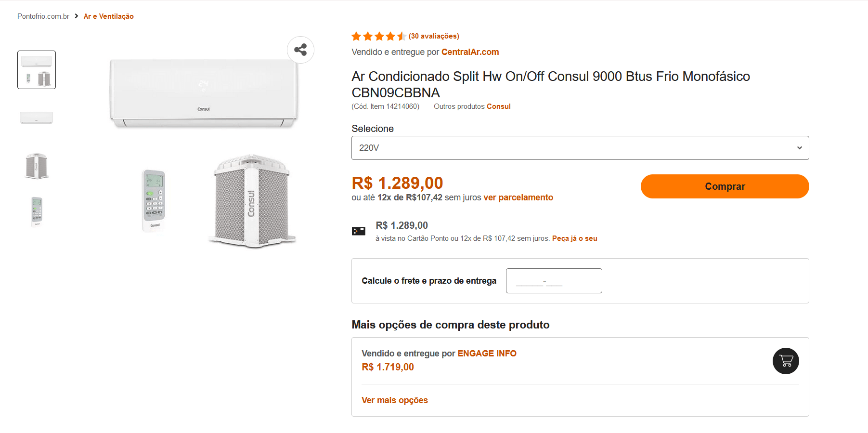868x433 pixels.
Task: View other Consul brand products
Action: click(498, 106)
